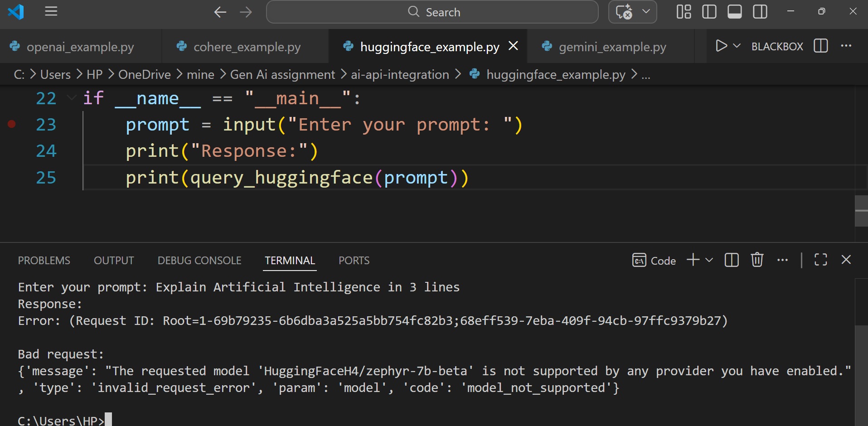Select 'Users' in the breadcrumb path
Screen dimensions: 868x426
(55, 74)
